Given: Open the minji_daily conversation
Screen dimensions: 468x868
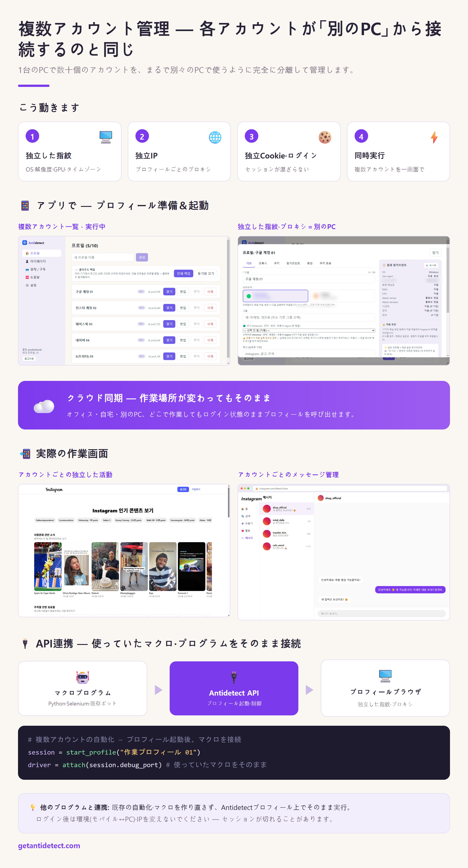Looking at the screenshot, I should coord(286,521).
